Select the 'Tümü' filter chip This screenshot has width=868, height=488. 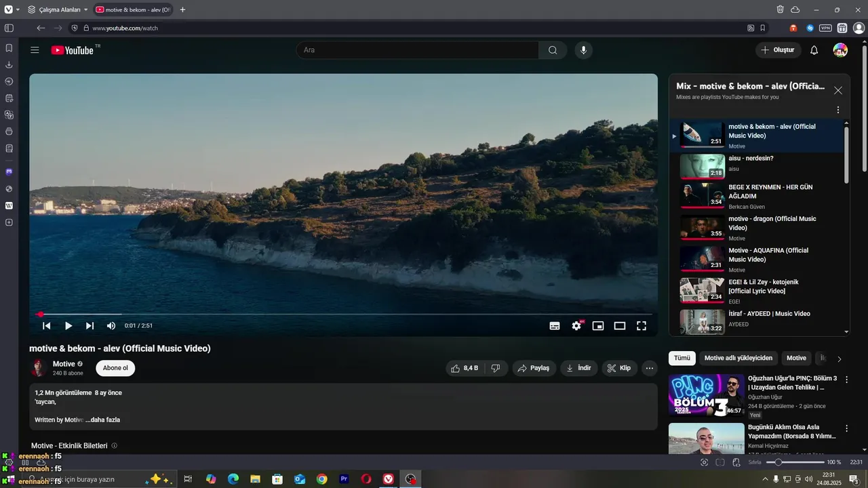(682, 358)
